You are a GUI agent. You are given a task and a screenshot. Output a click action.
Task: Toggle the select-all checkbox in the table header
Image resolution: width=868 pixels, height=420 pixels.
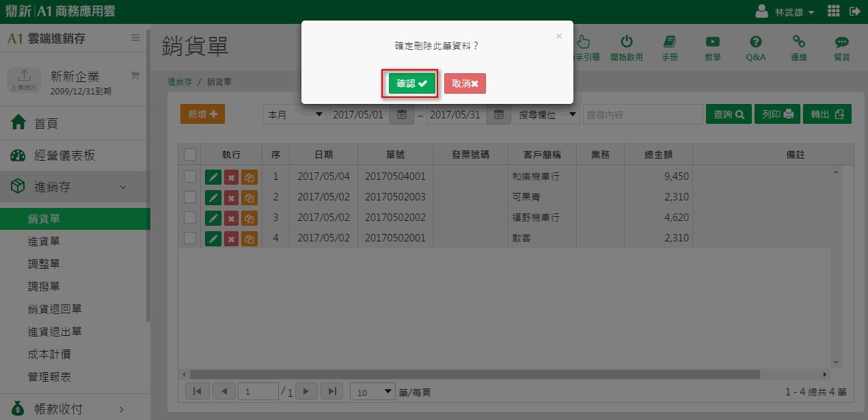pos(190,155)
